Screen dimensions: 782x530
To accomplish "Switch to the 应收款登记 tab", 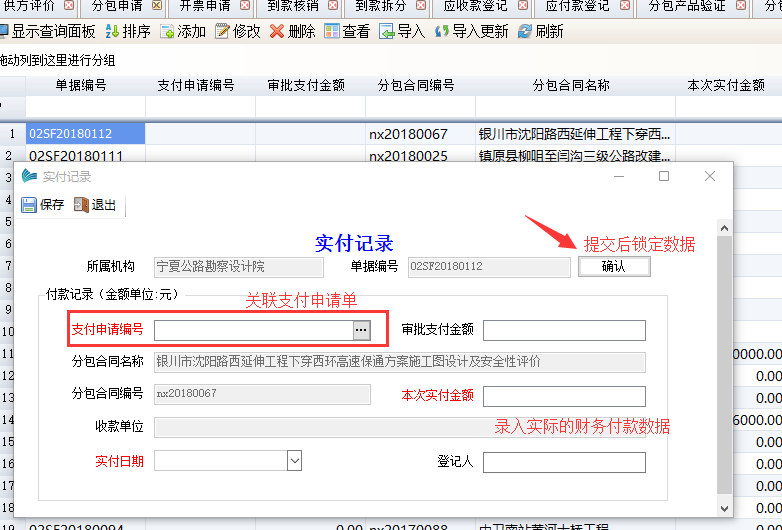I will tap(476, 6).
